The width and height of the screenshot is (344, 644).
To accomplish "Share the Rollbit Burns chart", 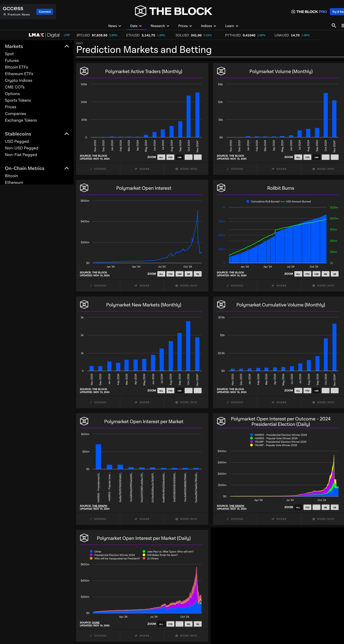I will click(279, 285).
